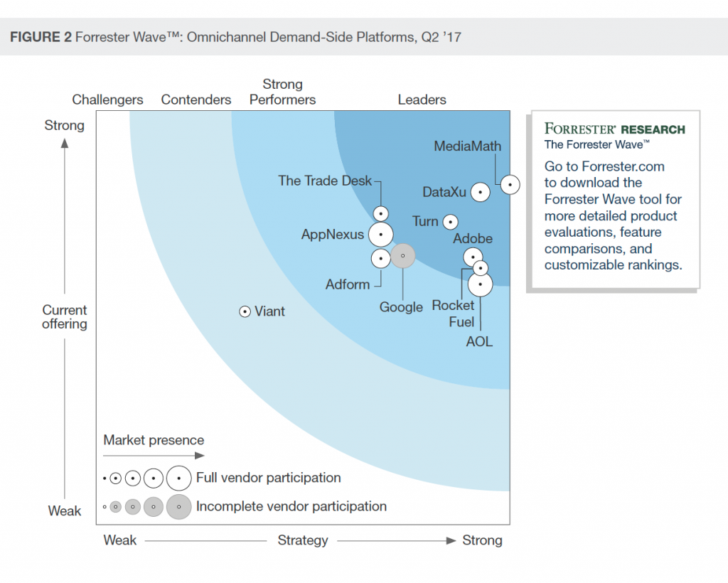Click the 'Current offering' axis label
This screenshot has height=583, width=728.
point(65,317)
